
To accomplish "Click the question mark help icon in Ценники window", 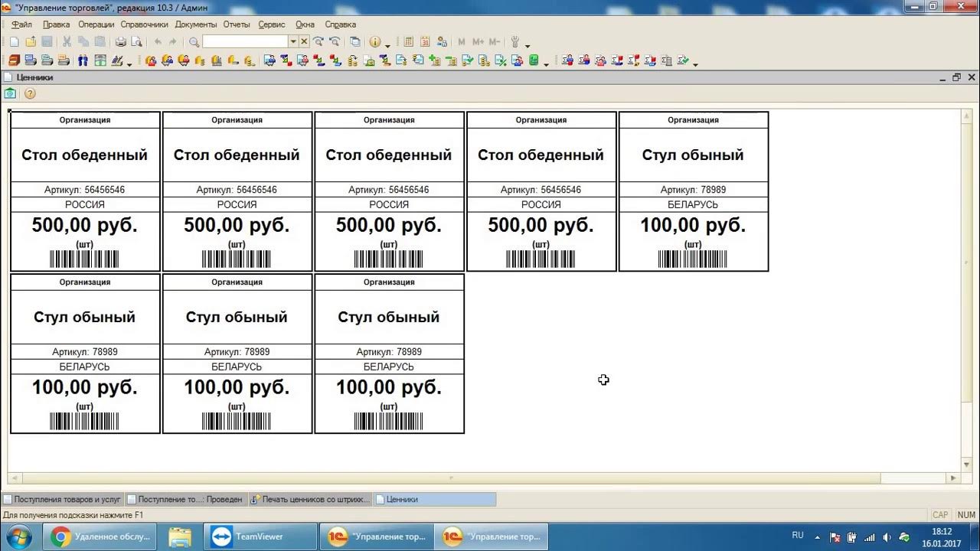I will [x=30, y=93].
